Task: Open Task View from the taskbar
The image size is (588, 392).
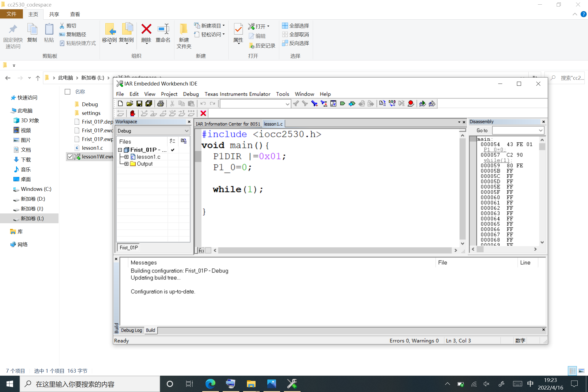Action: pyautogui.click(x=189, y=384)
